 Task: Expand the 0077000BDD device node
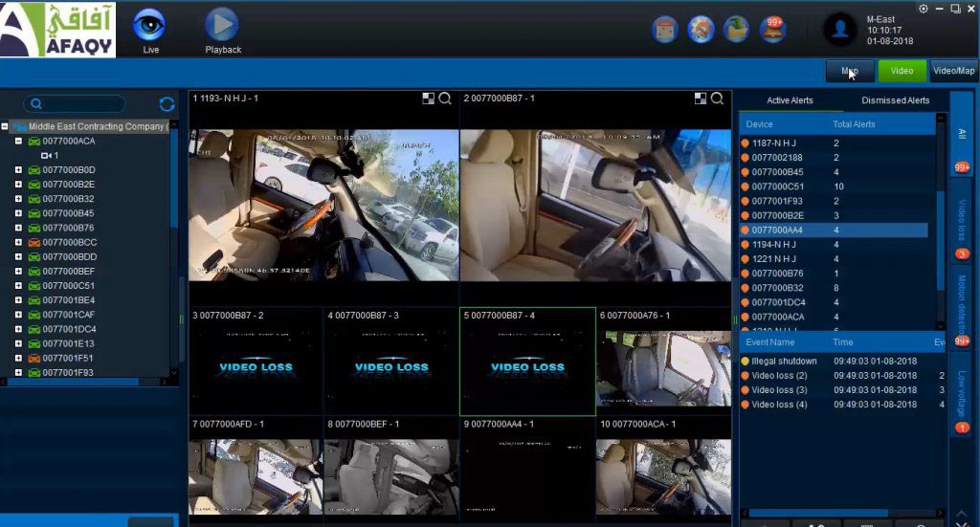[18, 256]
